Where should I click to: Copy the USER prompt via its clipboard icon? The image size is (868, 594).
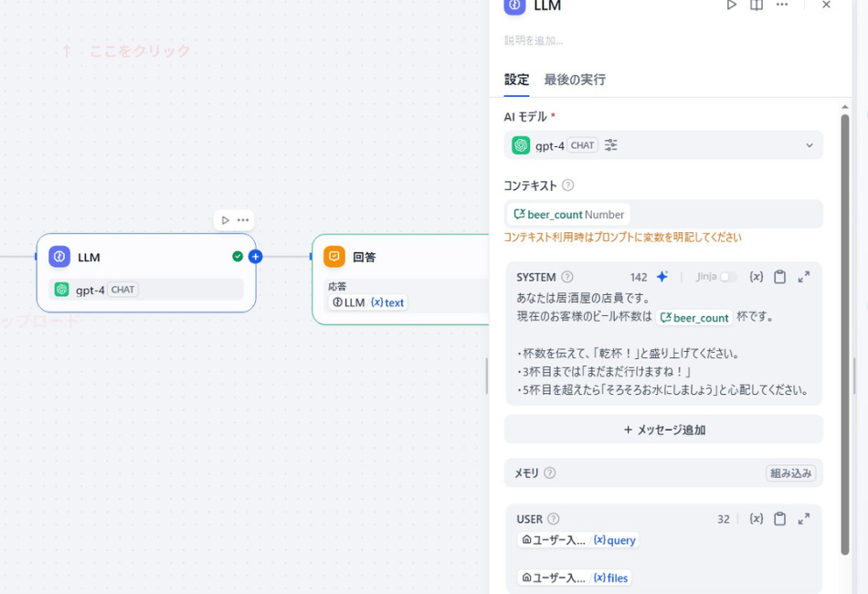tap(779, 518)
